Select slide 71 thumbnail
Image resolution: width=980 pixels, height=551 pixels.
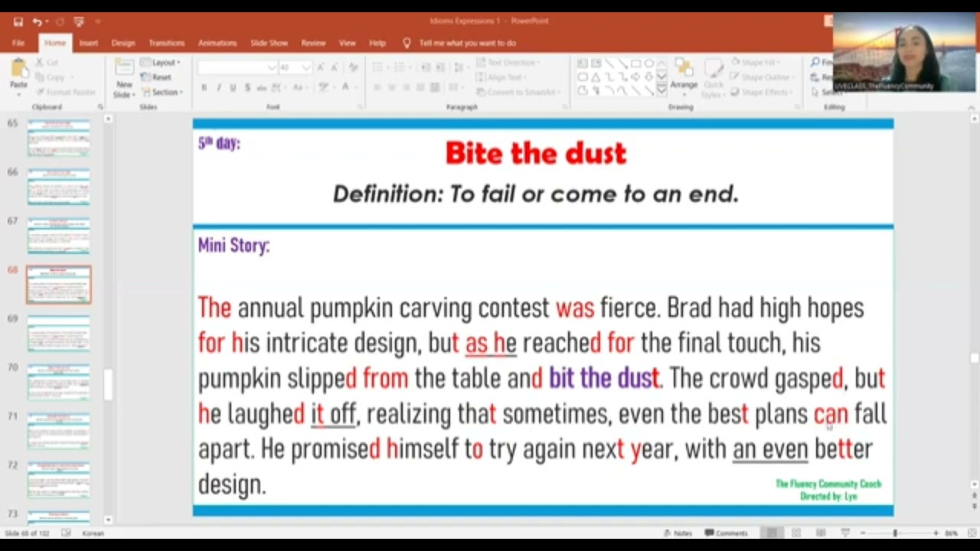[59, 432]
